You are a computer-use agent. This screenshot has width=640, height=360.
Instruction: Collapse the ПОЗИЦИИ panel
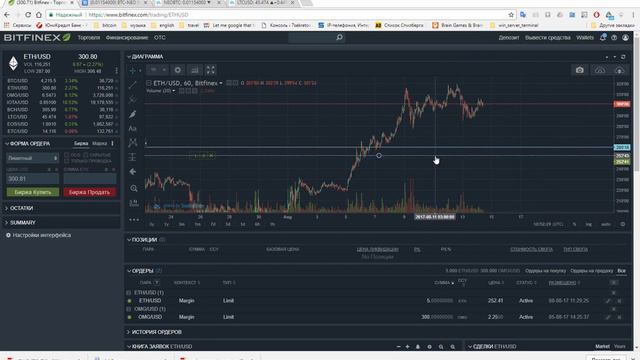click(x=129, y=240)
